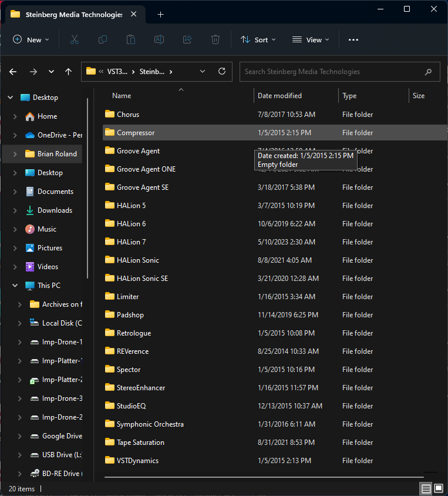
Task: Collapse the top Desktop tree node
Action: [11, 98]
